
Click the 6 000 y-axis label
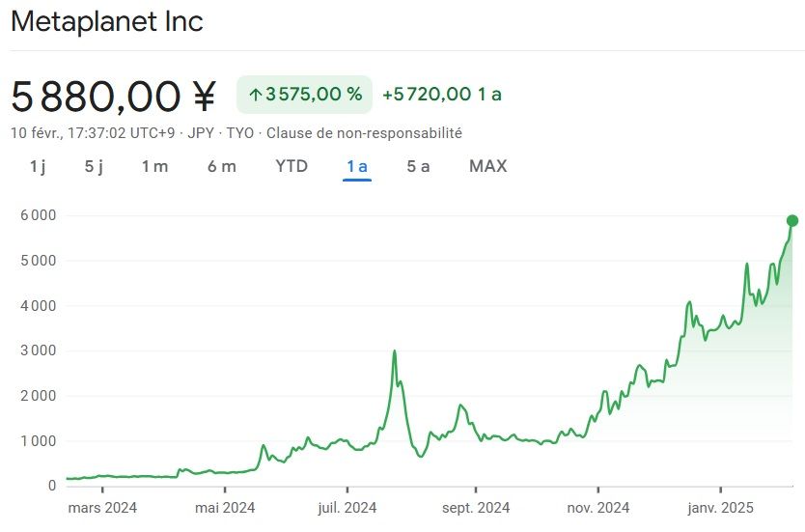coord(39,215)
